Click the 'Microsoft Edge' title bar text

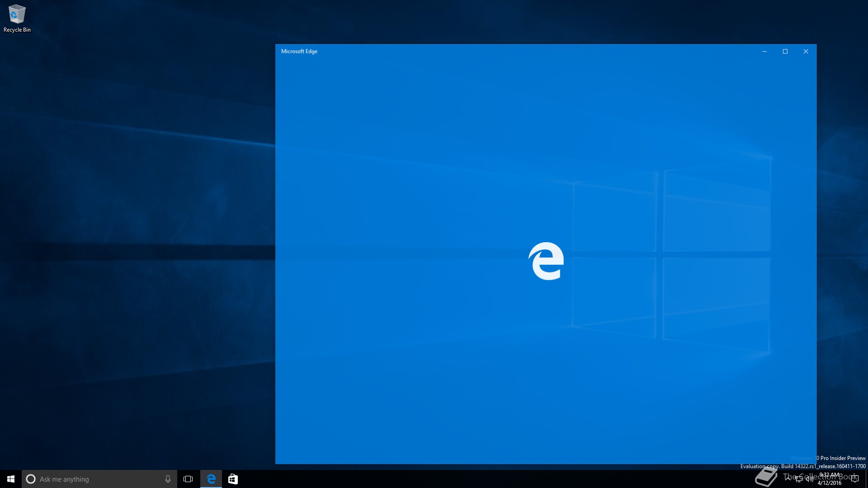tap(299, 52)
